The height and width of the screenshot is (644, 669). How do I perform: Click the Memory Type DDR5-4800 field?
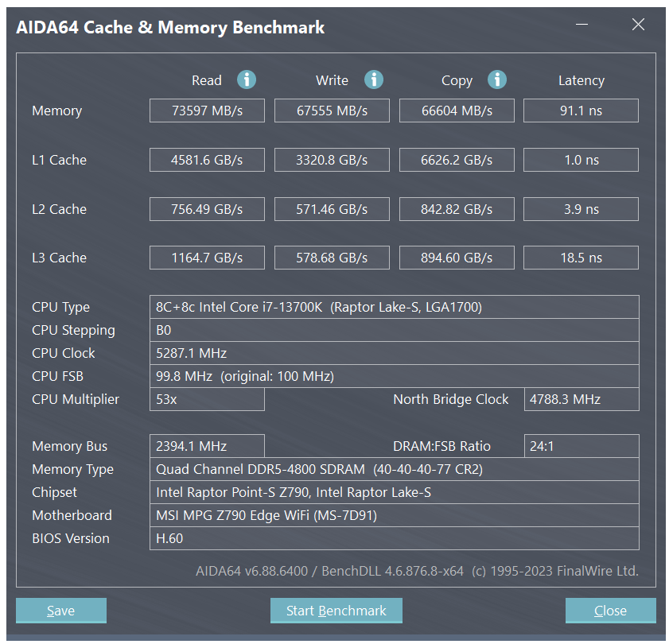pyautogui.click(x=395, y=469)
